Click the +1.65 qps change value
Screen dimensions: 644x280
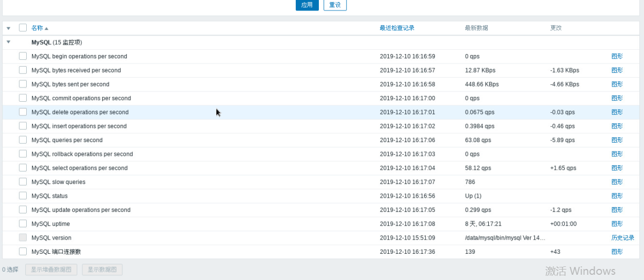click(563, 168)
